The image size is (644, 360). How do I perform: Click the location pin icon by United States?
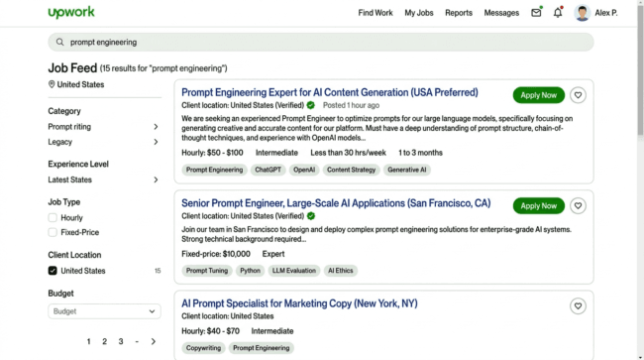(x=52, y=84)
